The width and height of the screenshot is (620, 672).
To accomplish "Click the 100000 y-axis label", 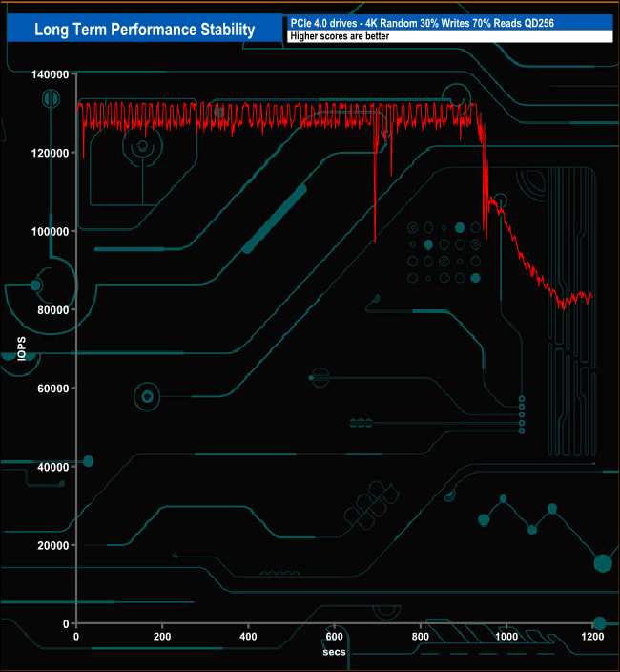I will tap(51, 231).
